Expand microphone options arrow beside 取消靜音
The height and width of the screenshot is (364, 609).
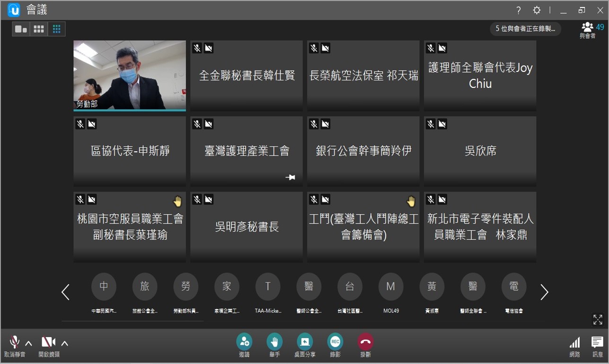click(28, 343)
